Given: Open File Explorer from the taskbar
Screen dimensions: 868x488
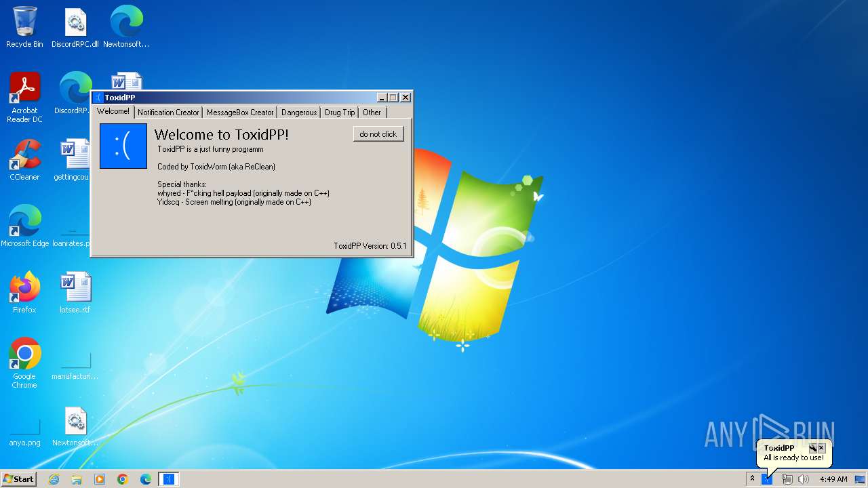Looking at the screenshot, I should tap(77, 479).
